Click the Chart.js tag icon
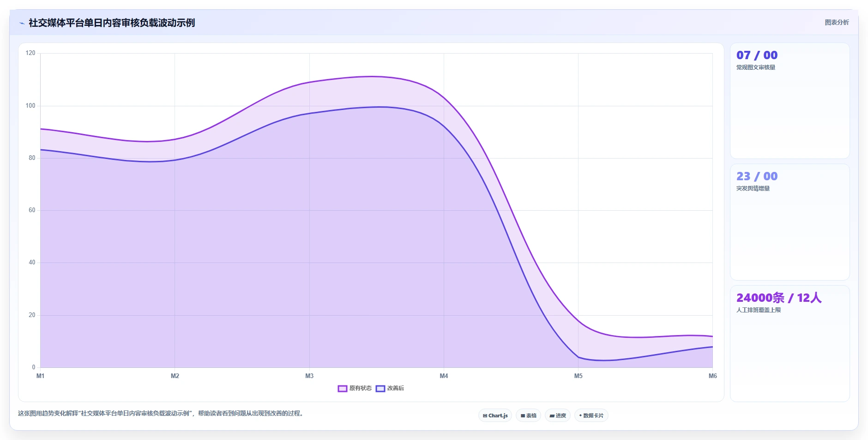Viewport: 868px width, 440px height. click(x=485, y=416)
